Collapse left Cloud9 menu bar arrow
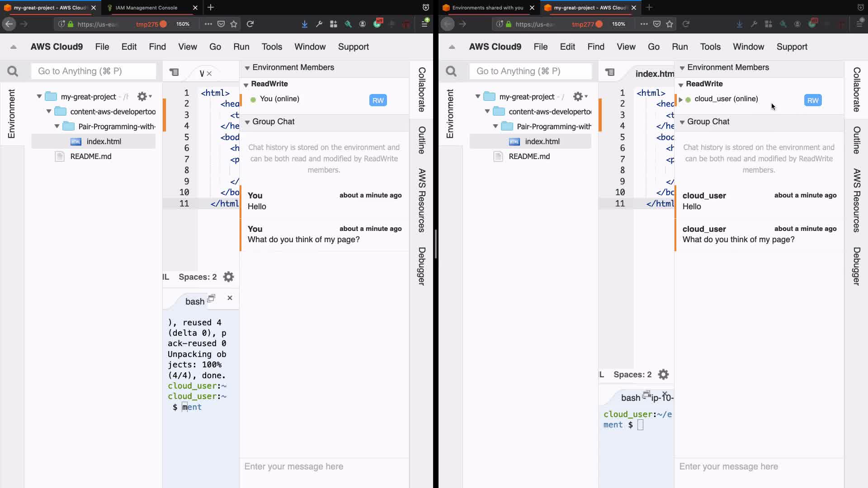This screenshot has width=868, height=488. click(14, 47)
